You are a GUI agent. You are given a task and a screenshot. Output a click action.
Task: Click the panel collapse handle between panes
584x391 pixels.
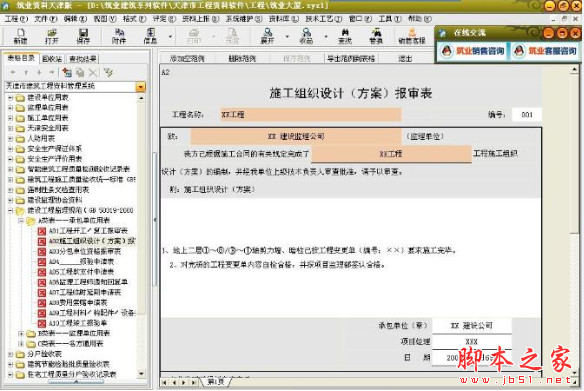click(155, 220)
